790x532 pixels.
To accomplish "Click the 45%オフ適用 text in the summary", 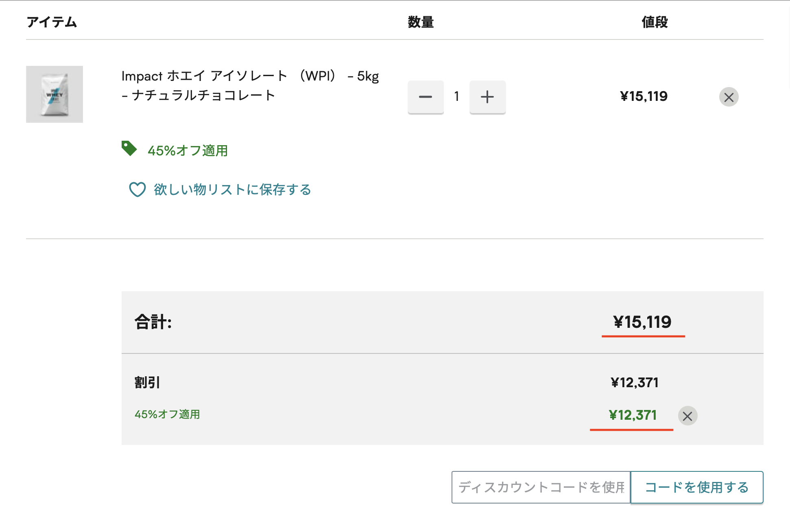I will pyautogui.click(x=167, y=414).
